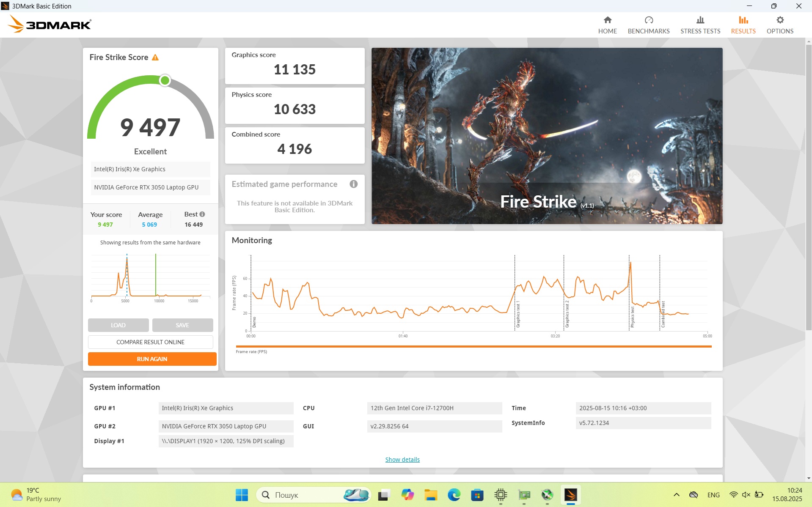Click the GUI version v2.29.8256 64

pos(434,426)
